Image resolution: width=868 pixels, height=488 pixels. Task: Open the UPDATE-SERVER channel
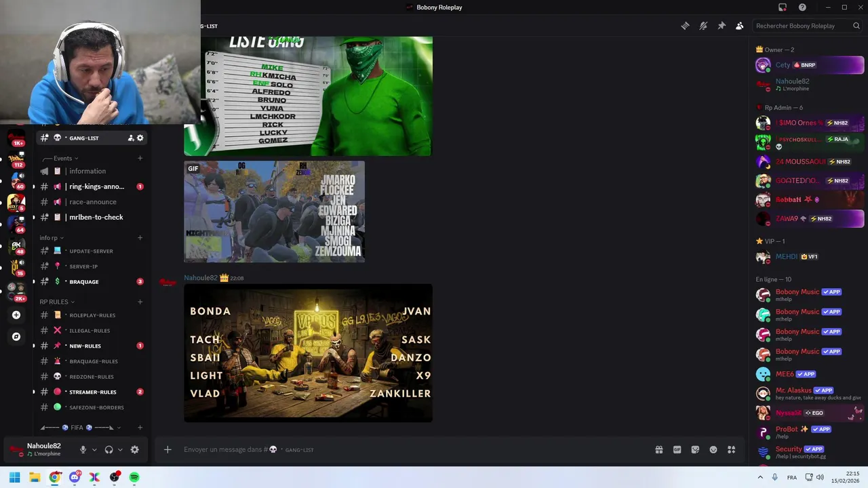point(92,251)
